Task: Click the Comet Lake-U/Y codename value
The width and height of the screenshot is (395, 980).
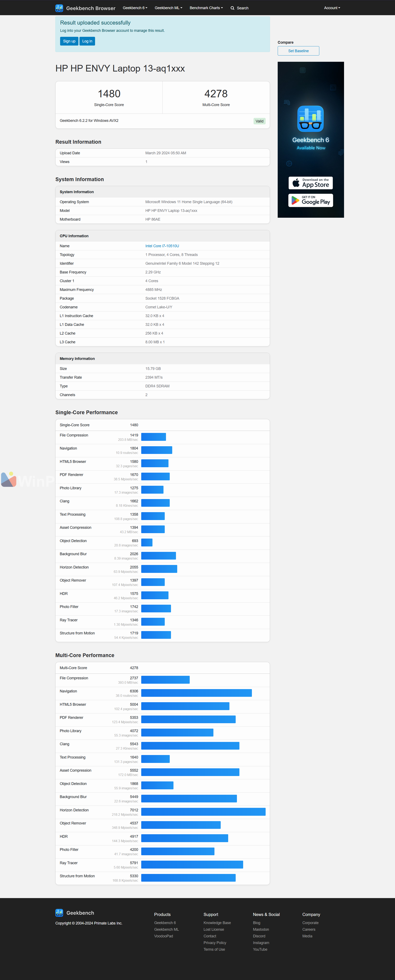Action: click(x=159, y=307)
